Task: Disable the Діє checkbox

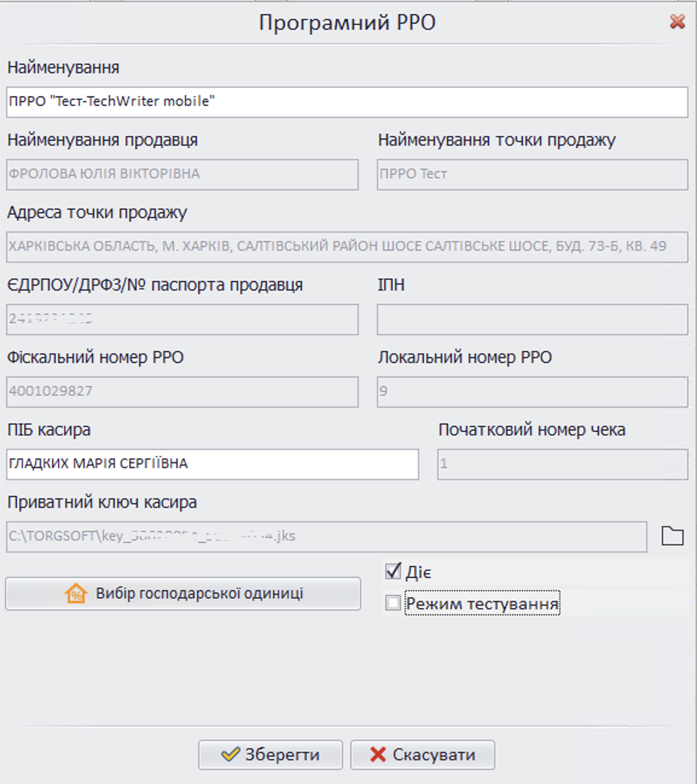Action: 393,570
